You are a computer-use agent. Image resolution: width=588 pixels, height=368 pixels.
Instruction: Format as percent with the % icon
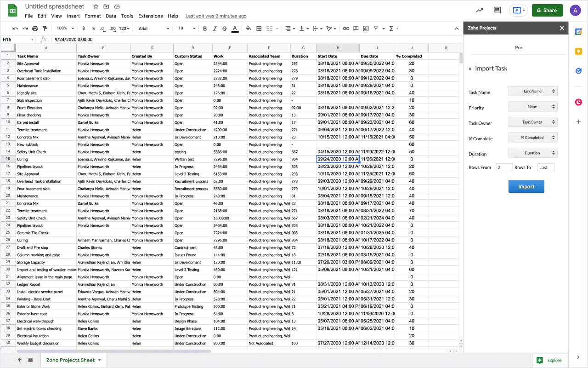click(94, 29)
